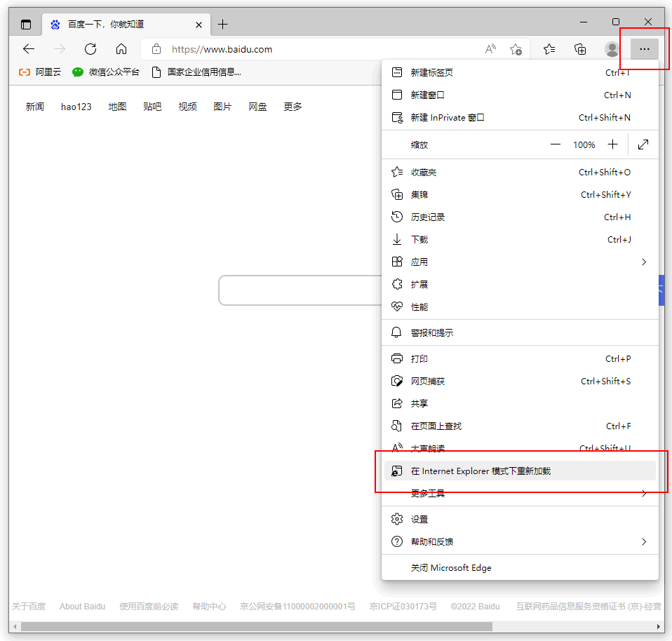Open 警报和提示 menu item
This screenshot has width=672, height=641.
(520, 332)
